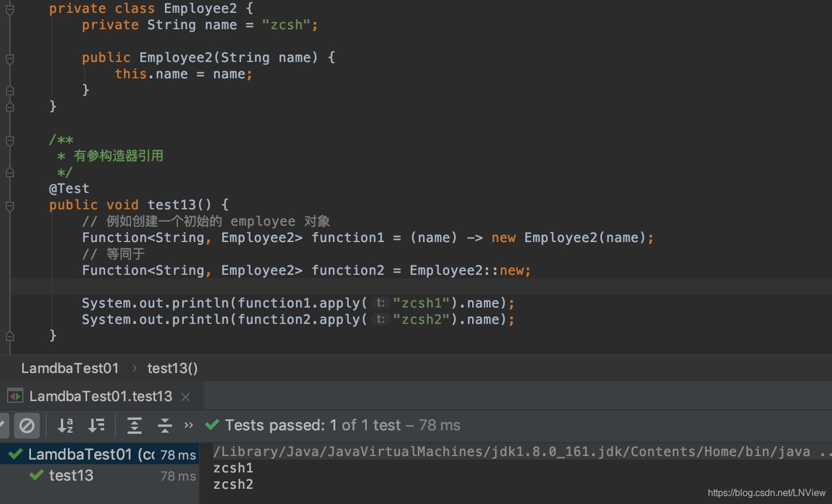Close the LamdbaTest01.test13 run tab
This screenshot has width=832, height=504.
point(185,397)
